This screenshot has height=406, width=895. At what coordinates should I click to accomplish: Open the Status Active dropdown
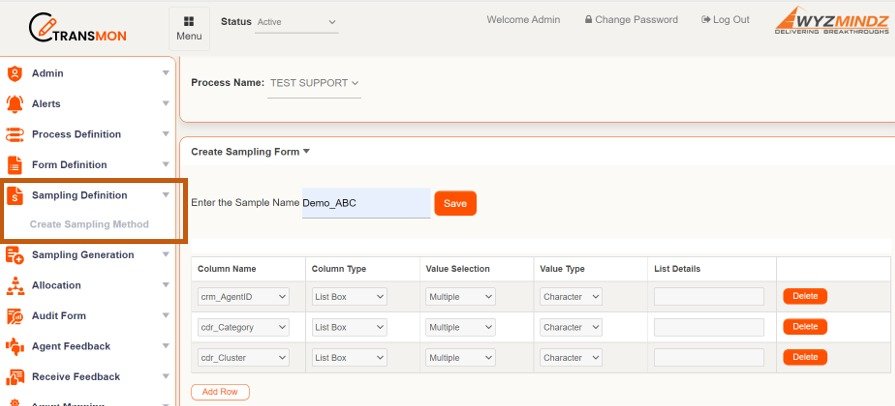[296, 22]
